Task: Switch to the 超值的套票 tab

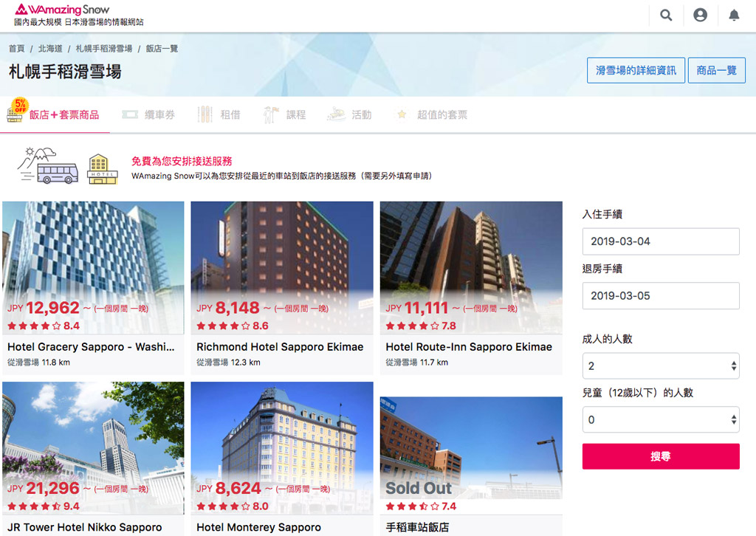Action: point(441,115)
